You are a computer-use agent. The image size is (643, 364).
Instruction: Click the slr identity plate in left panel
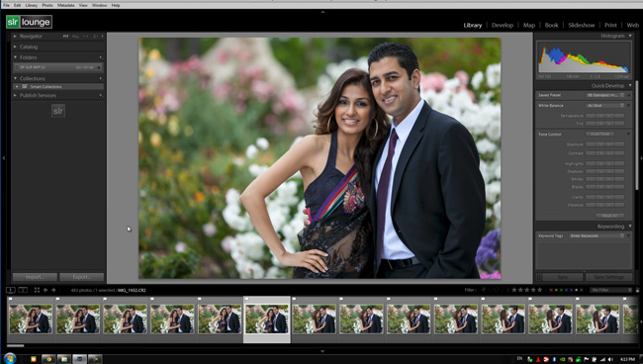(x=58, y=111)
